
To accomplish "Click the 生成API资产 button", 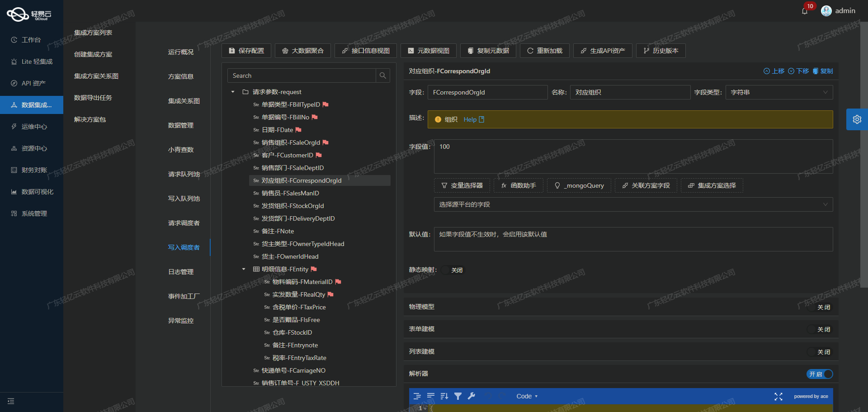I will click(x=603, y=51).
